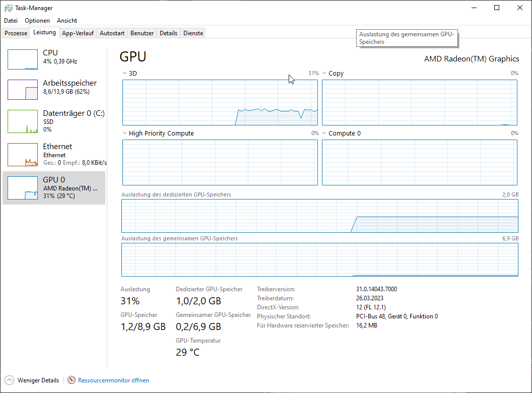The height and width of the screenshot is (393, 532).
Task: Click the DirectX value 12 (FL 12.1)
Action: pos(371,307)
